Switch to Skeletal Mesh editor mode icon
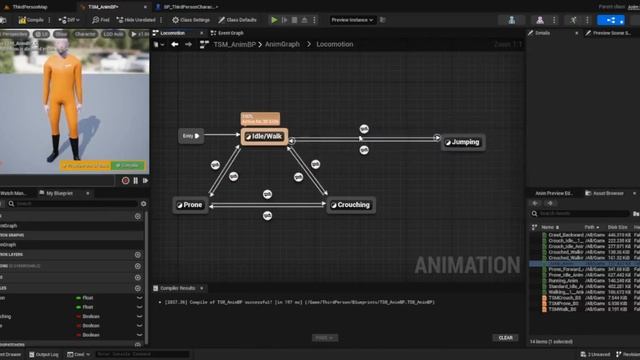 pos(540,20)
